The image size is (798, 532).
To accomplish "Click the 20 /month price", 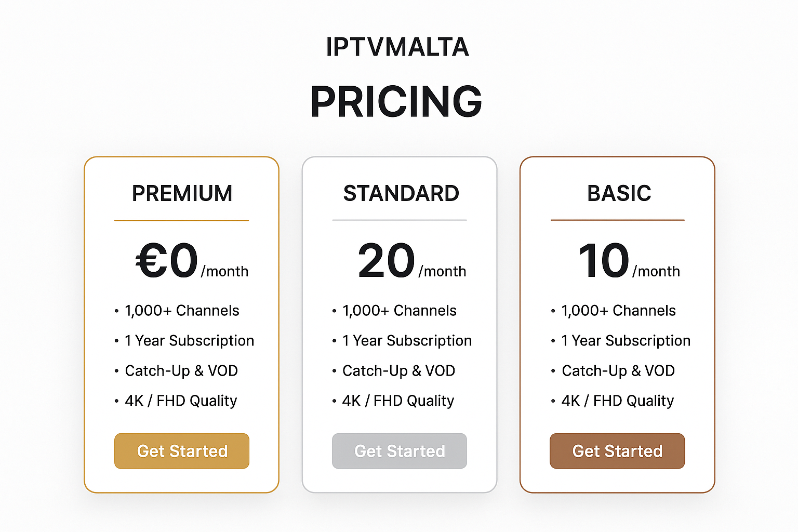I will tap(412, 260).
